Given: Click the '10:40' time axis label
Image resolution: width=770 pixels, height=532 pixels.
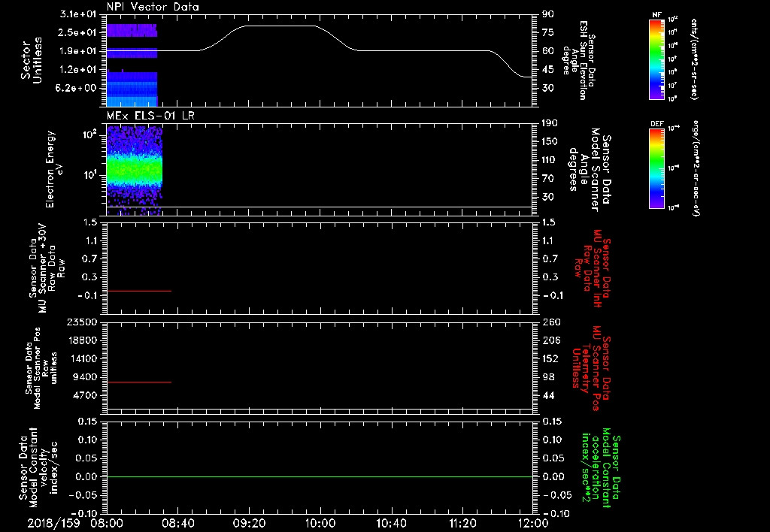Looking at the screenshot, I should (x=391, y=523).
